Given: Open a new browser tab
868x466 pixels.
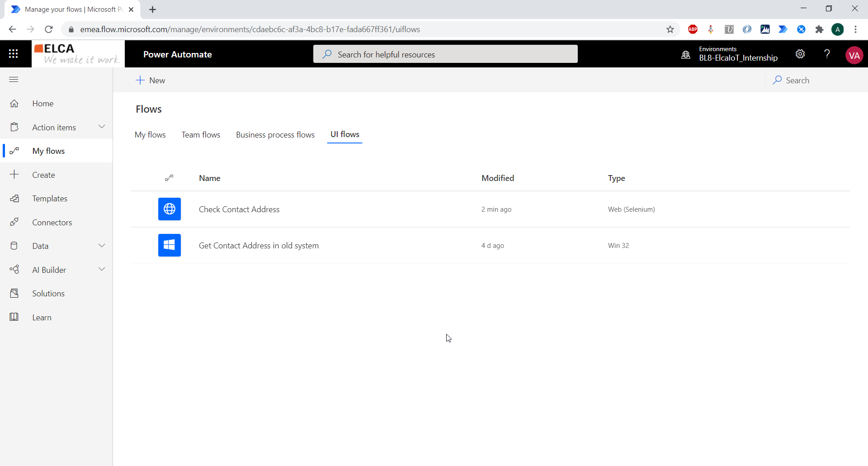Looking at the screenshot, I should pyautogui.click(x=153, y=10).
